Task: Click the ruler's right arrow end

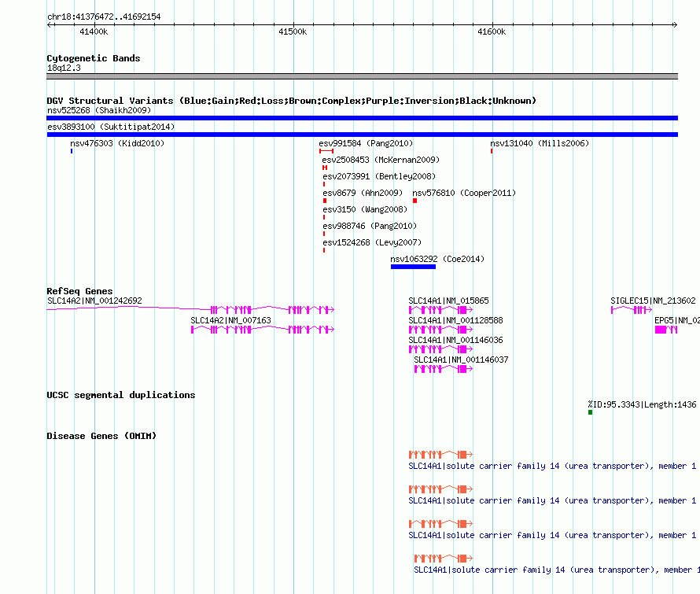Action: point(675,25)
